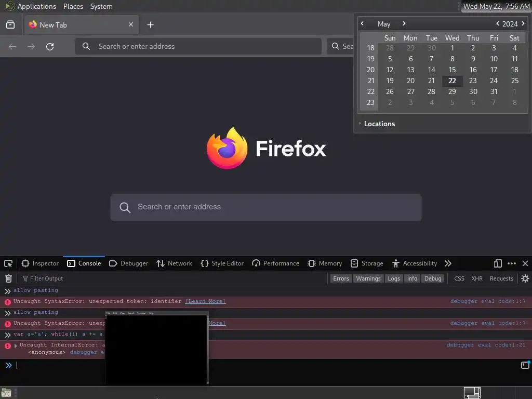This screenshot has width=532, height=399.
Task: Open the Storage tab
Action: point(367,263)
